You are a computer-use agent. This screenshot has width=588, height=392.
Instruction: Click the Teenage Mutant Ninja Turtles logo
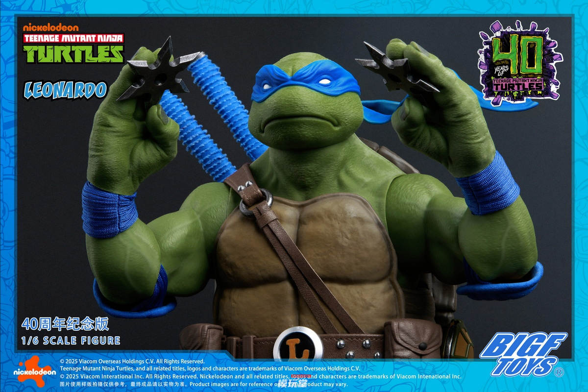(x=74, y=49)
